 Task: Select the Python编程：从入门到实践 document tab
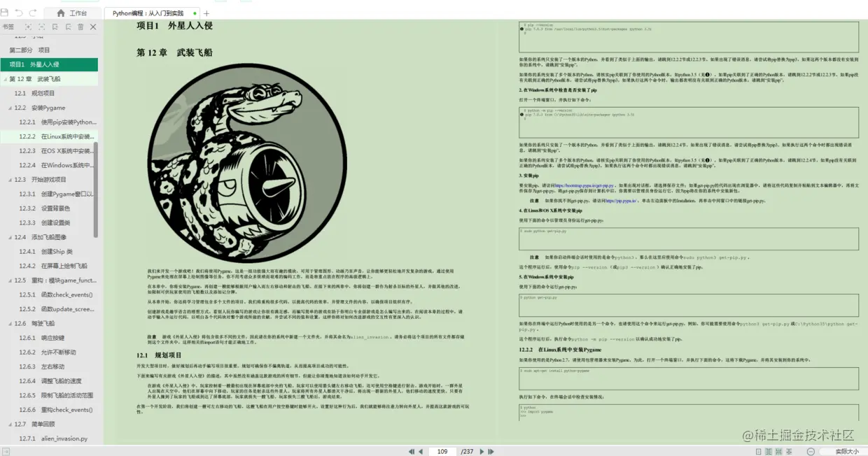pyautogui.click(x=151, y=13)
